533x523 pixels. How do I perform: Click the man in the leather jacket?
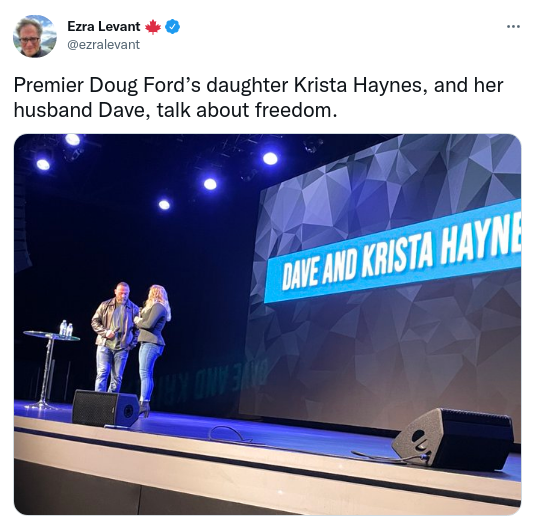coord(114,337)
